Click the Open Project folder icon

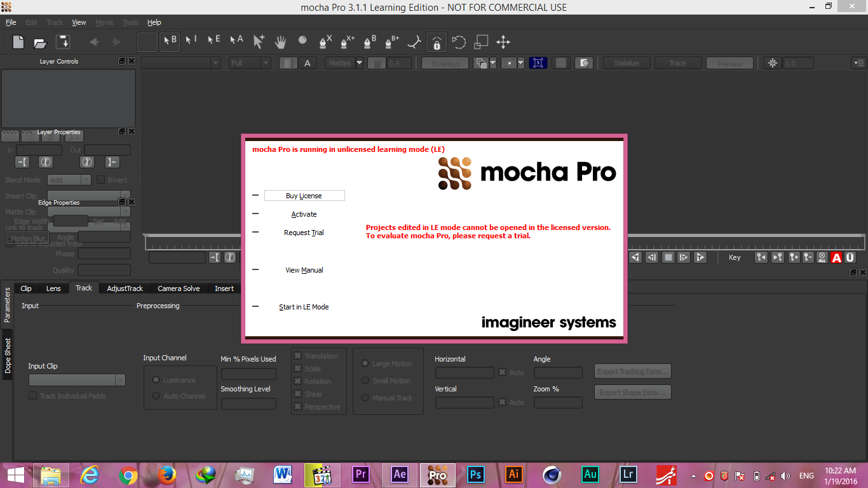tap(41, 43)
